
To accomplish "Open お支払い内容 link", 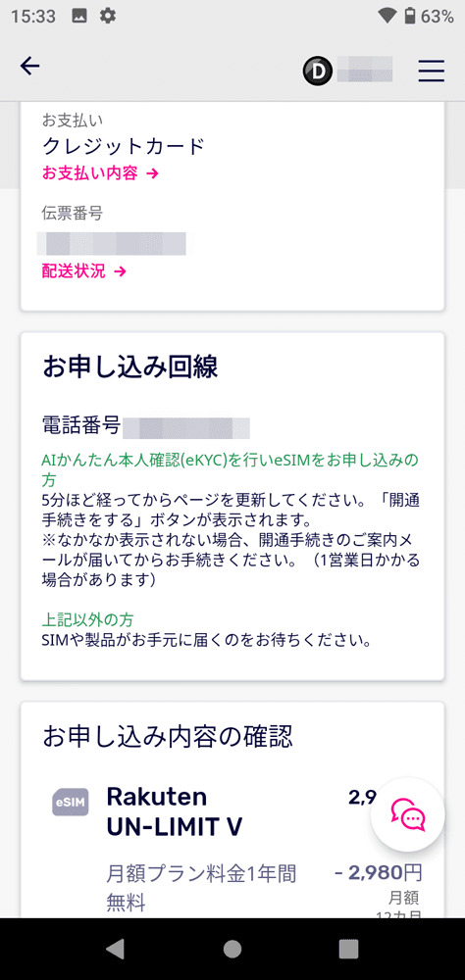I will (x=100, y=173).
